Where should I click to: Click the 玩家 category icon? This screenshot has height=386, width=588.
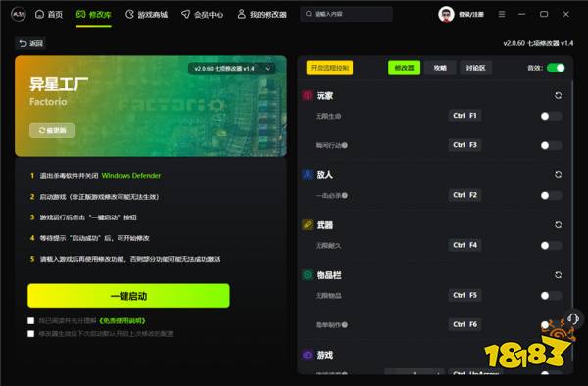(307, 96)
